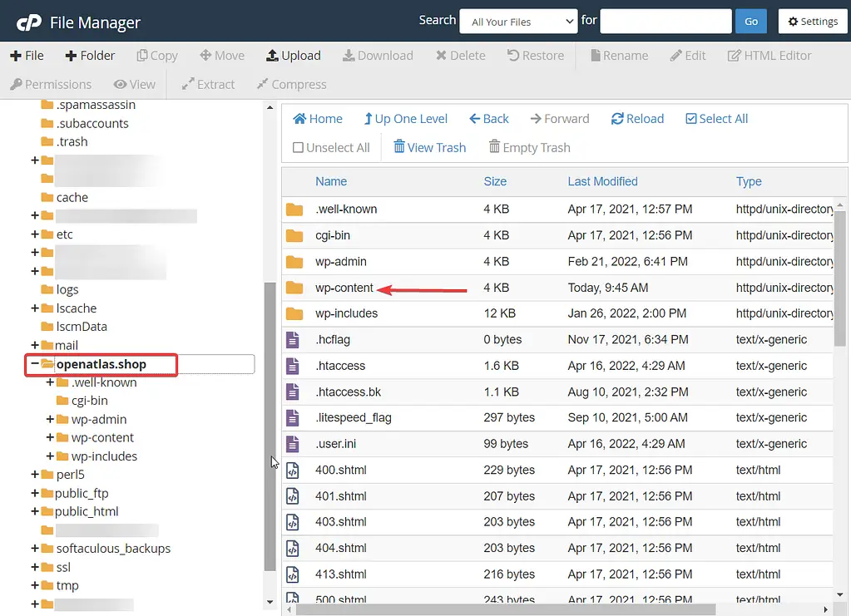Expand wp-content in the sidebar tree

click(48, 437)
